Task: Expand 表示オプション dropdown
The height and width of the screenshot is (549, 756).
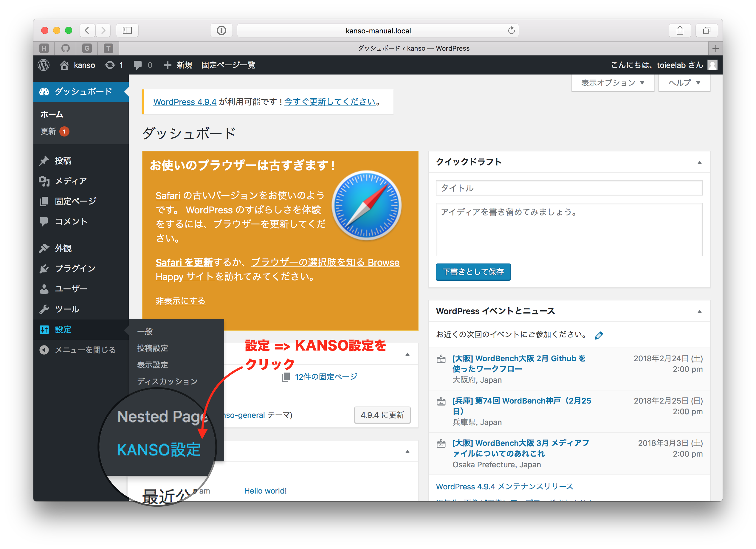Action: pos(612,83)
